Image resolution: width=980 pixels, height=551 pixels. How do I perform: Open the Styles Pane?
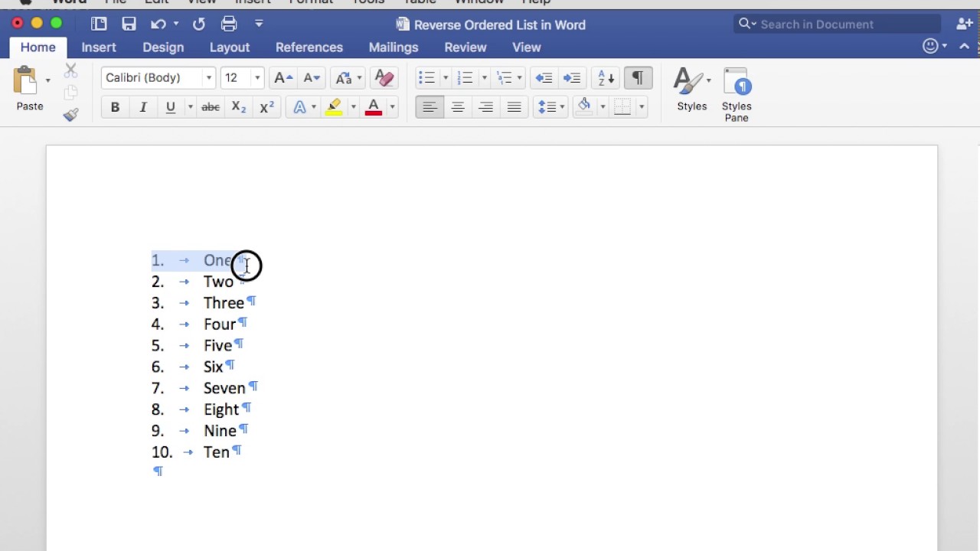point(737,94)
